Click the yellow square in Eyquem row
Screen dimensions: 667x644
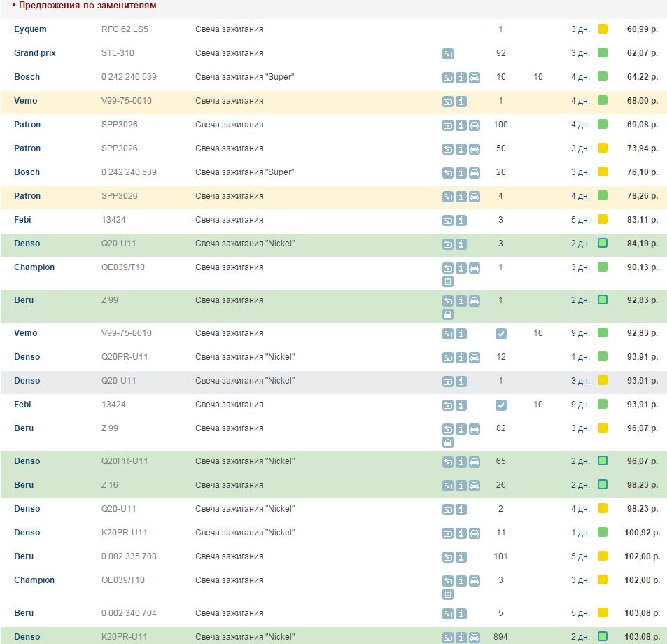pos(603,29)
